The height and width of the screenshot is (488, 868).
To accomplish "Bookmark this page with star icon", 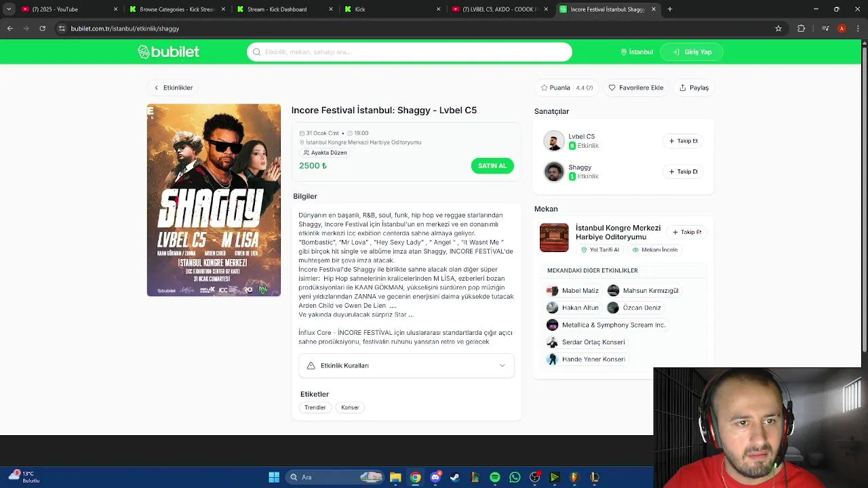I will tap(778, 28).
